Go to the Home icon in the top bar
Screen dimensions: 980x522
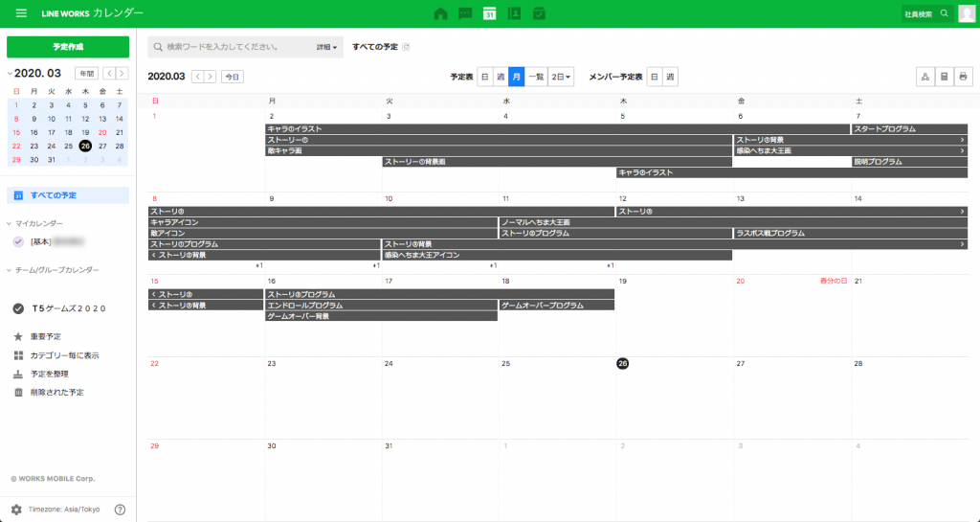click(441, 13)
